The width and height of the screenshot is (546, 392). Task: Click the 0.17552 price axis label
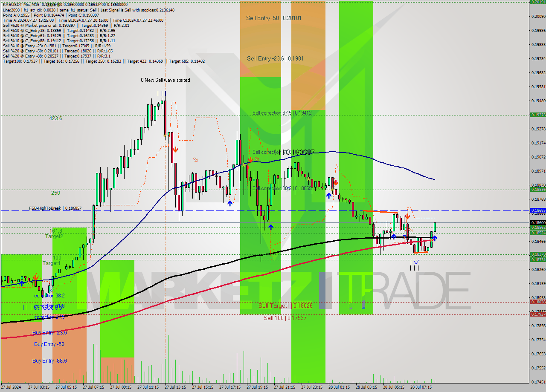[x=538, y=368]
